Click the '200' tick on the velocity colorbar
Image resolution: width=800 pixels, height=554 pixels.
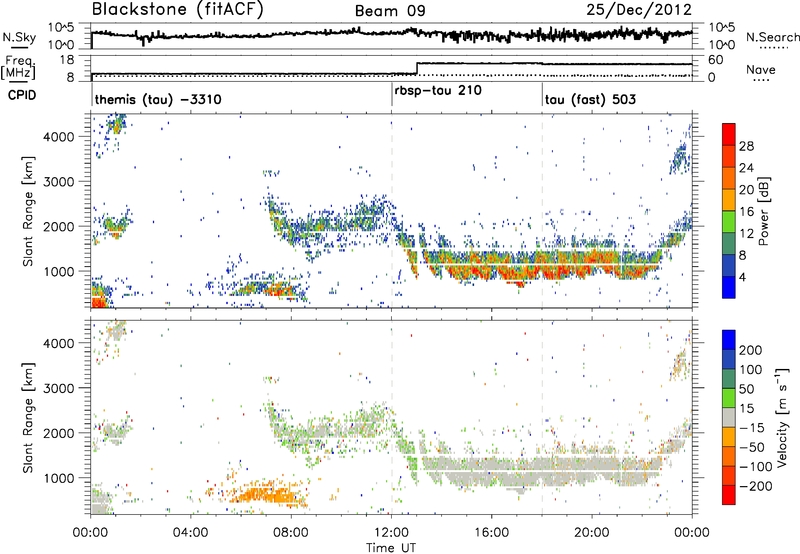click(751, 350)
